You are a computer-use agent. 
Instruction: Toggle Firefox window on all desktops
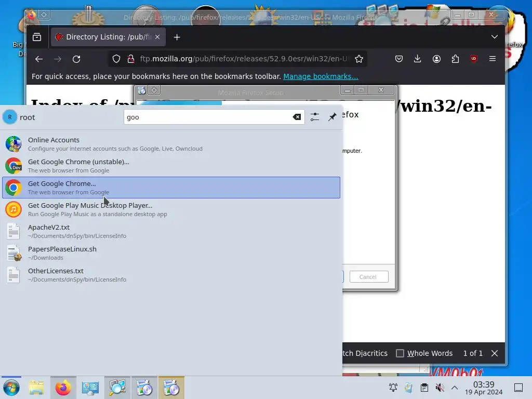[44, 15]
